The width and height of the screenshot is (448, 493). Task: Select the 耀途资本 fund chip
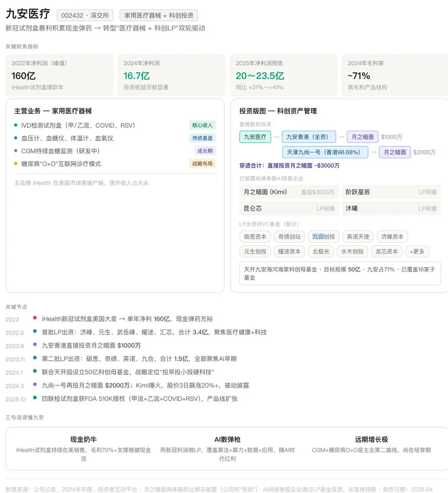click(289, 251)
